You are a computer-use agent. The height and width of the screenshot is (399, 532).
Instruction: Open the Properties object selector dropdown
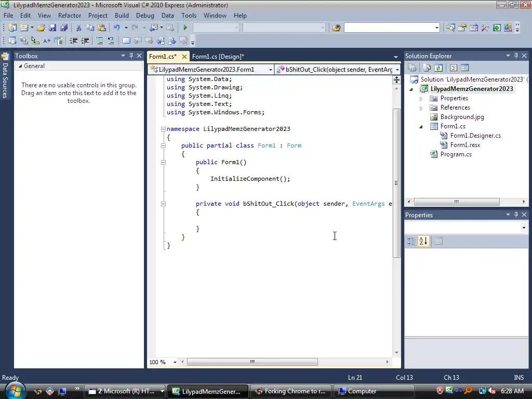coord(524,228)
